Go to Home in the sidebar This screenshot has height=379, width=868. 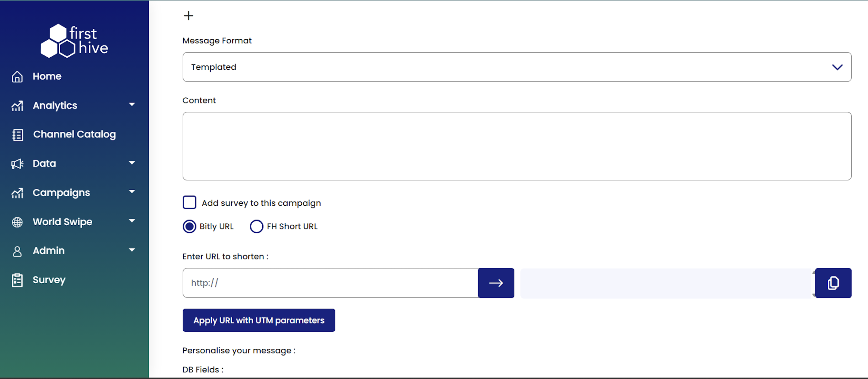[x=47, y=76]
